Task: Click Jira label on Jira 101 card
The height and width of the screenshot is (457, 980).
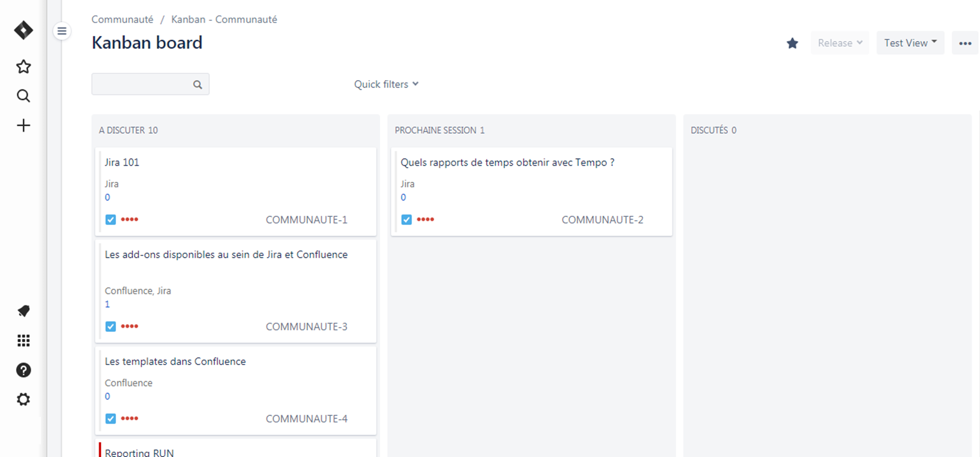Action: [x=112, y=184]
